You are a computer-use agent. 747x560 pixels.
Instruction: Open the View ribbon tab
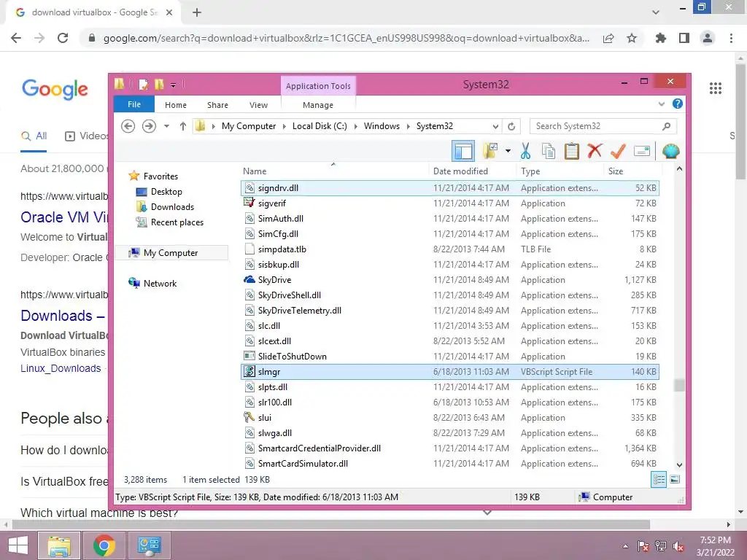259,105
